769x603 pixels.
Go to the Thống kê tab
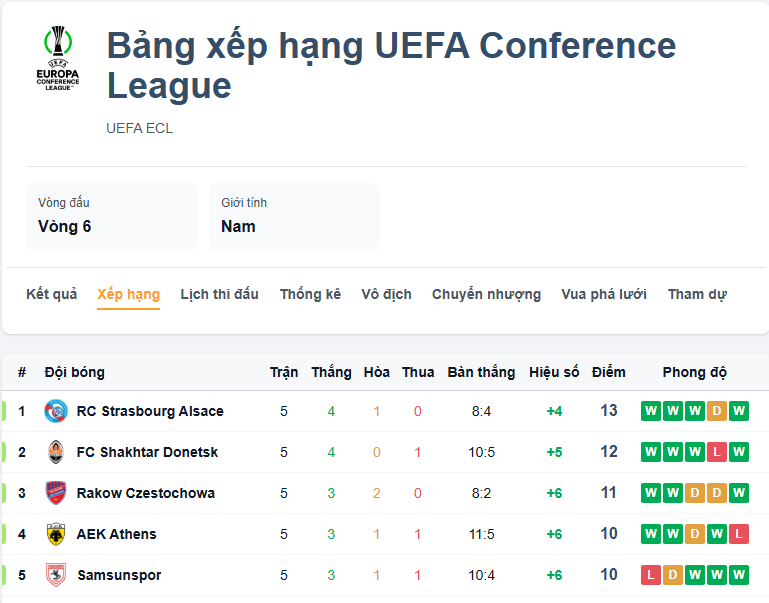coord(310,294)
